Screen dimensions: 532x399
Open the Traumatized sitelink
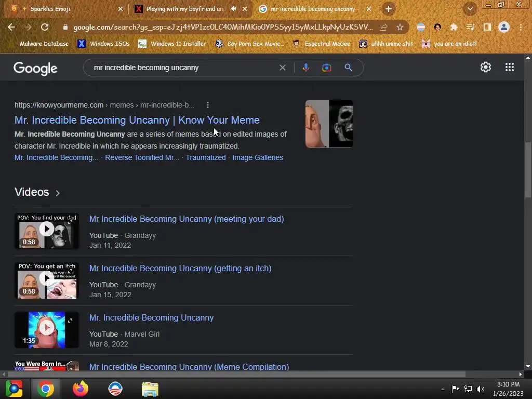click(x=206, y=157)
